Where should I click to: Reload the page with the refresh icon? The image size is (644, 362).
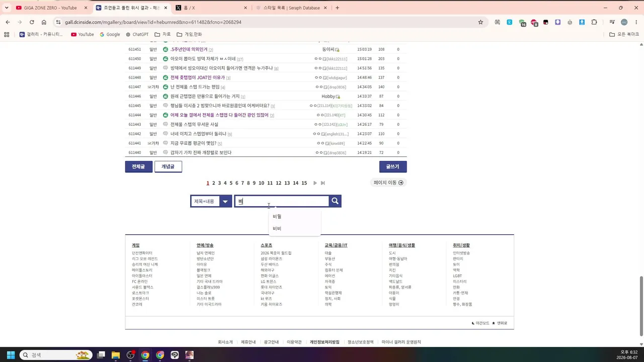(x=32, y=22)
